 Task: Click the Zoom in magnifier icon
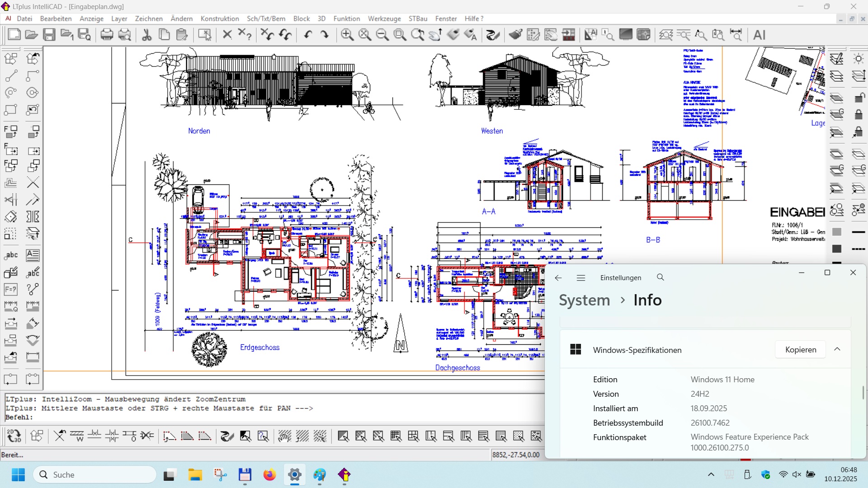pyautogui.click(x=347, y=35)
